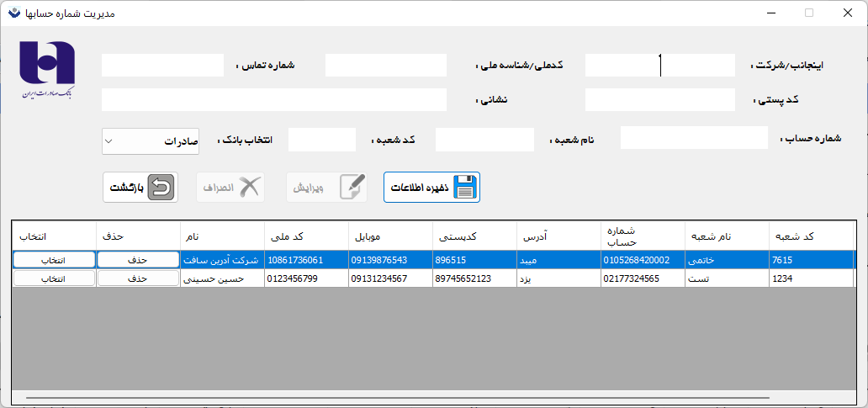This screenshot has height=408, width=868.
Task: Click the greyed-out انصراف cancel button
Action: [x=230, y=187]
